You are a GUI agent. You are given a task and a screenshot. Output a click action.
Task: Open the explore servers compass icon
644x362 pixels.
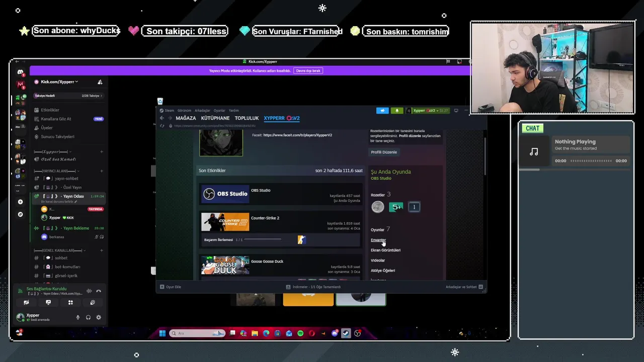20,214
